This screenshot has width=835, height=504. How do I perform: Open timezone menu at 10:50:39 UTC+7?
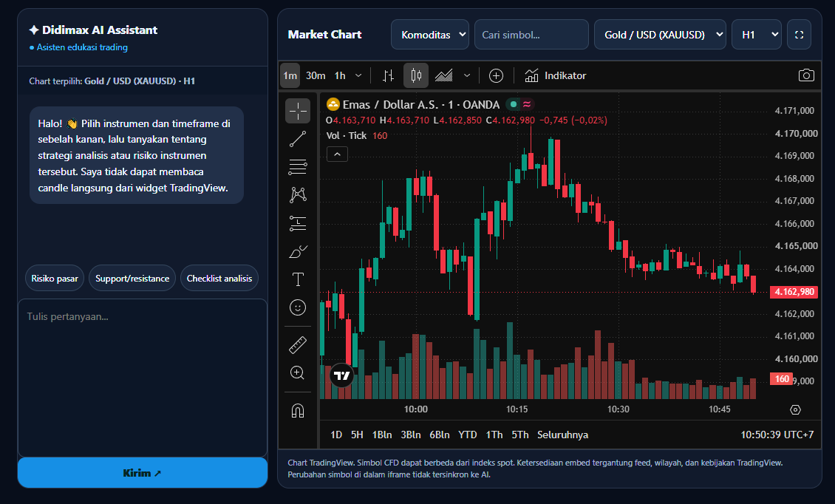777,435
